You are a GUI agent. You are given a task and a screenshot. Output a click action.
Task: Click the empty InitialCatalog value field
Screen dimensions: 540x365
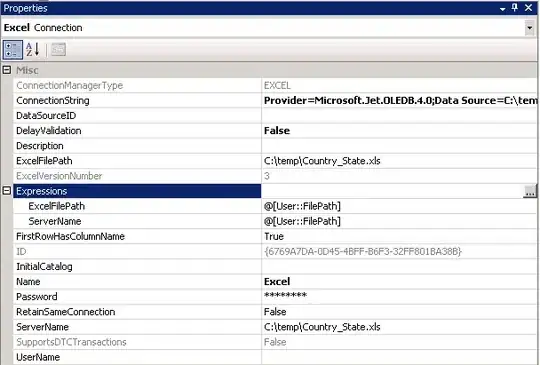(x=399, y=267)
